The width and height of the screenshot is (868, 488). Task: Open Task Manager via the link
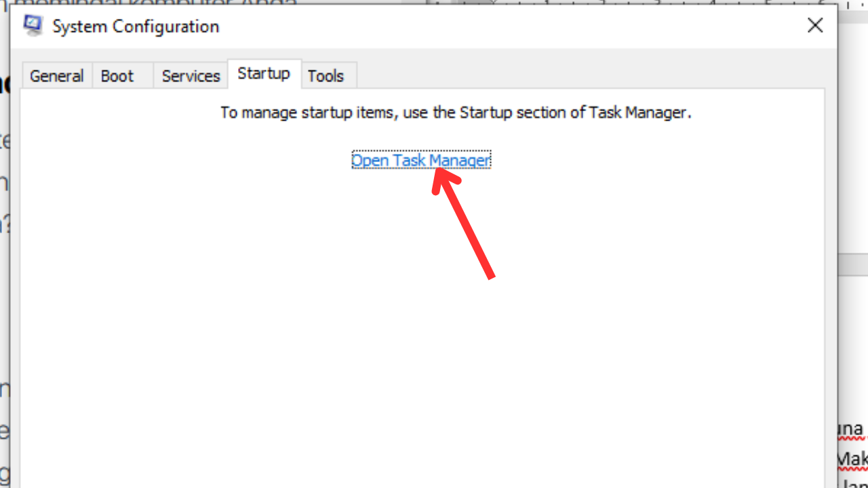[421, 160]
